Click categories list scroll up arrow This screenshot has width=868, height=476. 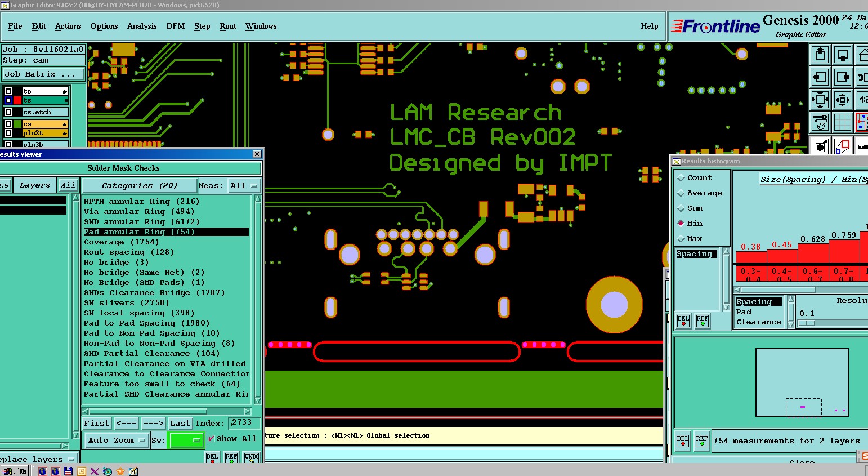coord(258,198)
